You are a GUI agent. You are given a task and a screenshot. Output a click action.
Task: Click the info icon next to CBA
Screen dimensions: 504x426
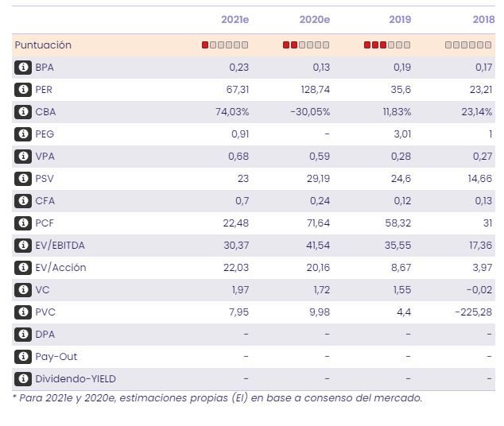[23, 112]
